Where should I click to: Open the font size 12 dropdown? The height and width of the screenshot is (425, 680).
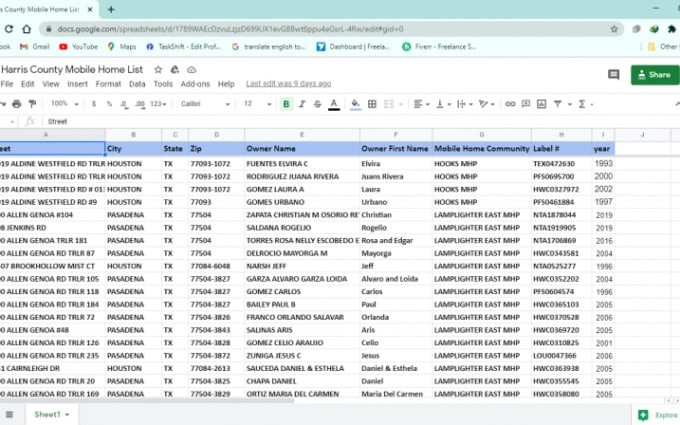pyautogui.click(x=258, y=104)
